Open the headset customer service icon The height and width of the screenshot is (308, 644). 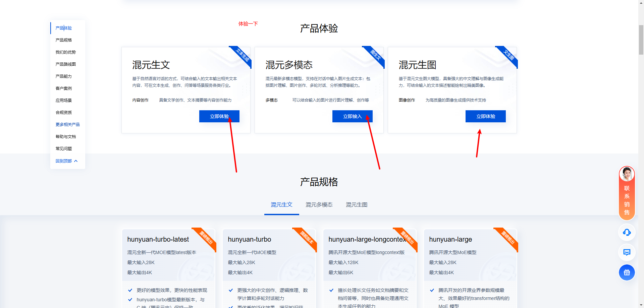(x=627, y=232)
